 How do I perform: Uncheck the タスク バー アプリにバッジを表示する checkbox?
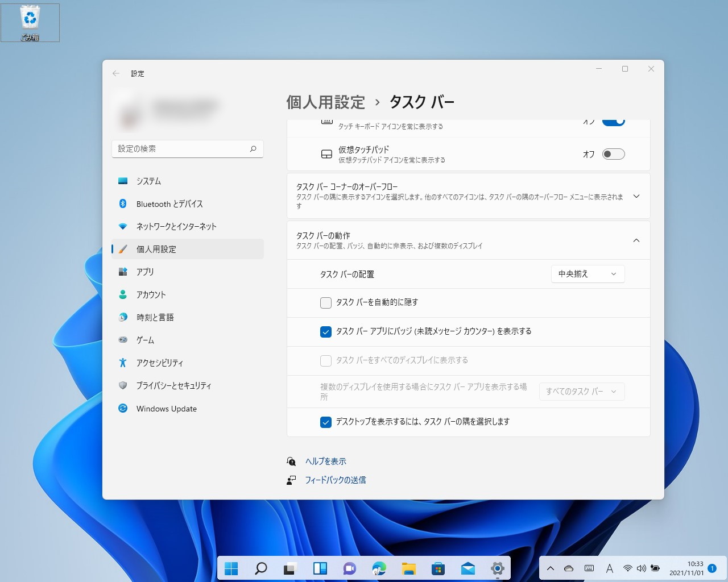pos(325,331)
